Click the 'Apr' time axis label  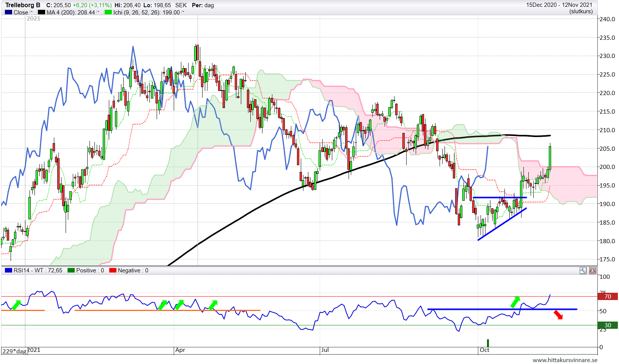coord(180,350)
